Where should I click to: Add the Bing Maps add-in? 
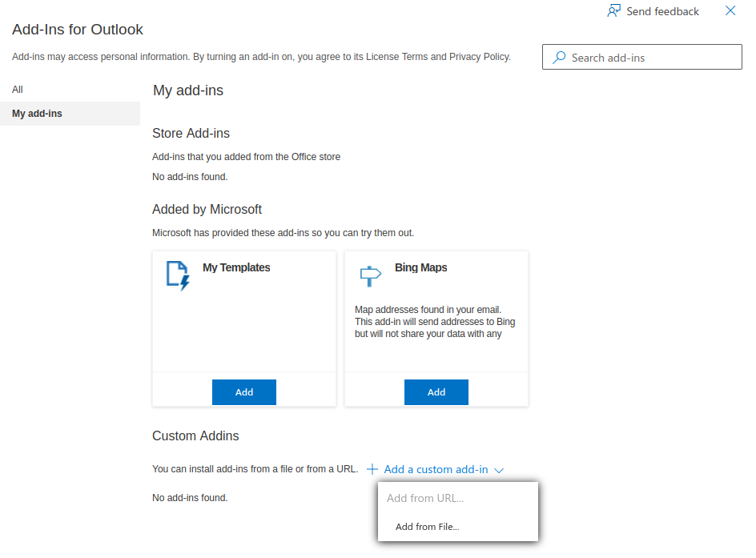436,392
